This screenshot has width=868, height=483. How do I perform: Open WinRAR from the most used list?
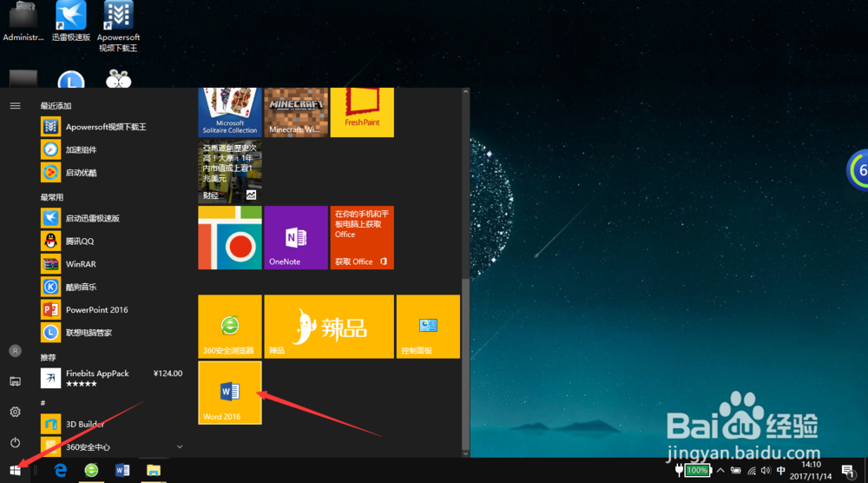(x=111, y=264)
